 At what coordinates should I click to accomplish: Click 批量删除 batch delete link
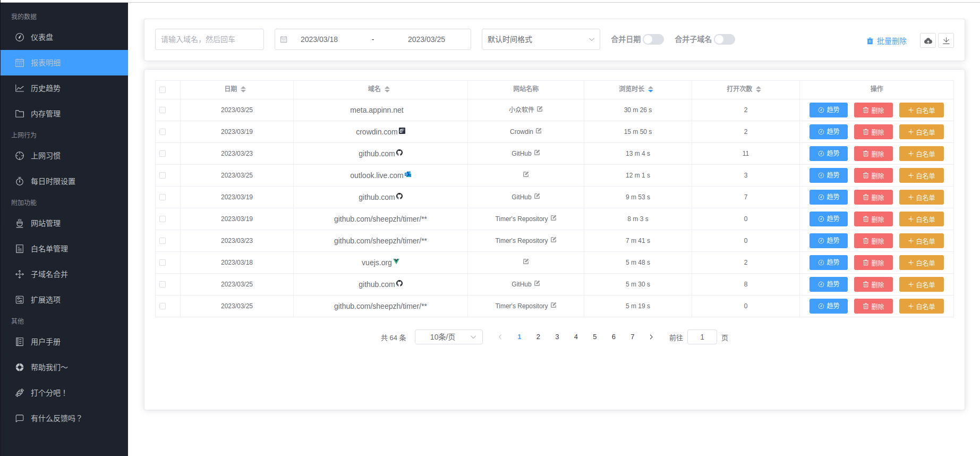point(887,41)
